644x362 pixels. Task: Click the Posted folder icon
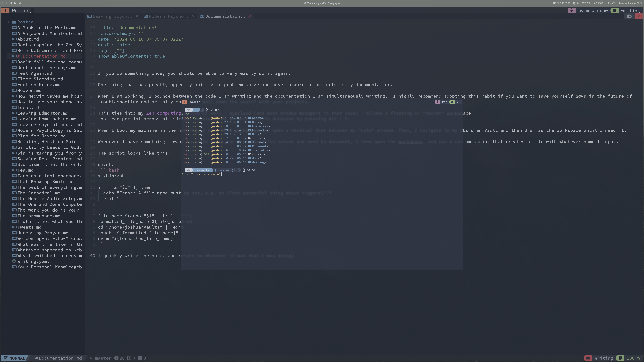tap(14, 22)
